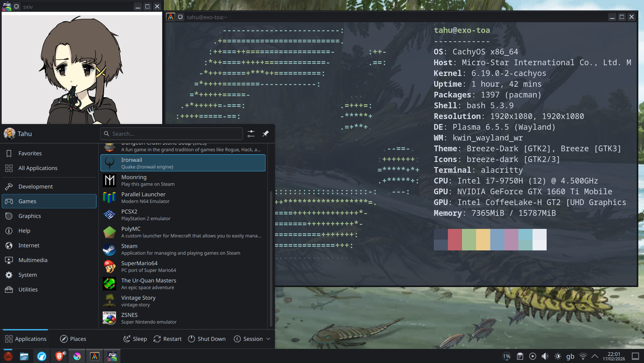
Task: Click the application list scrollbar
Action: click(x=271, y=259)
